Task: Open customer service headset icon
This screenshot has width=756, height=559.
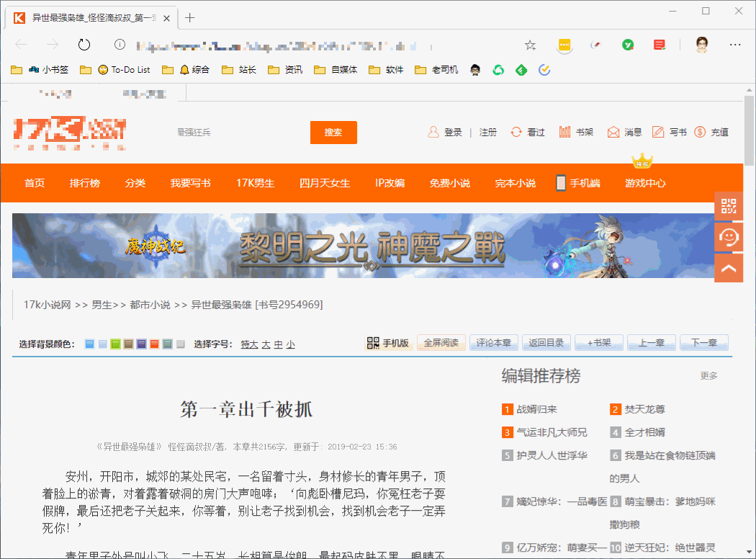Action: tap(729, 237)
